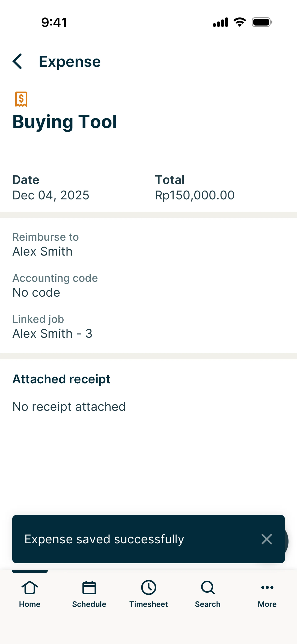Dismiss the expense saved notification
Screen dimensions: 297x644
click(267, 539)
